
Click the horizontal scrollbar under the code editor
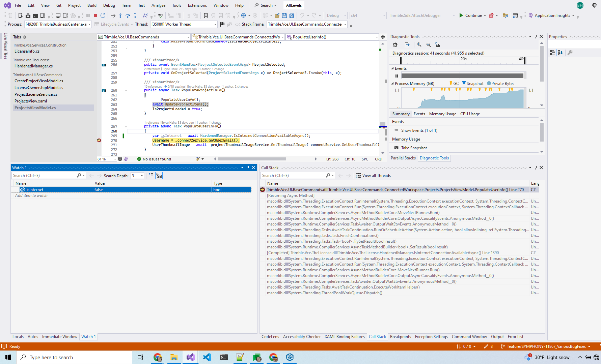[x=252, y=159]
